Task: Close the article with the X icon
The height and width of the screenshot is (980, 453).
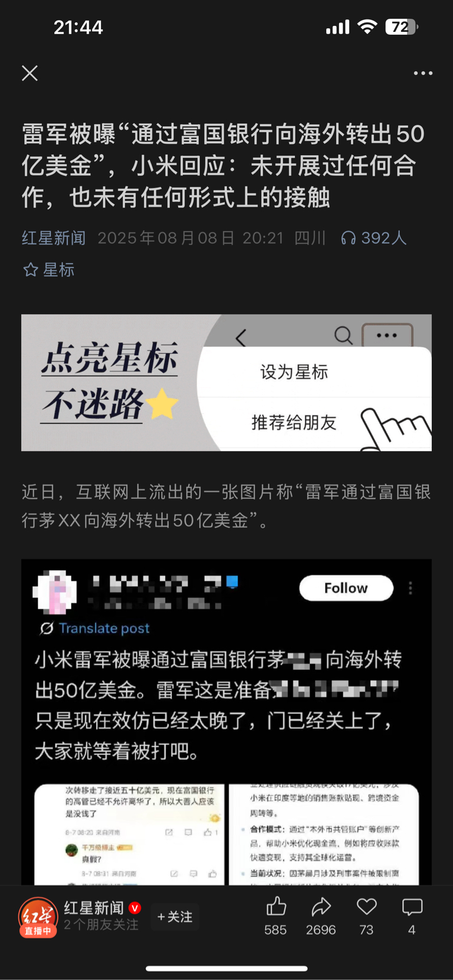Action: tap(29, 73)
